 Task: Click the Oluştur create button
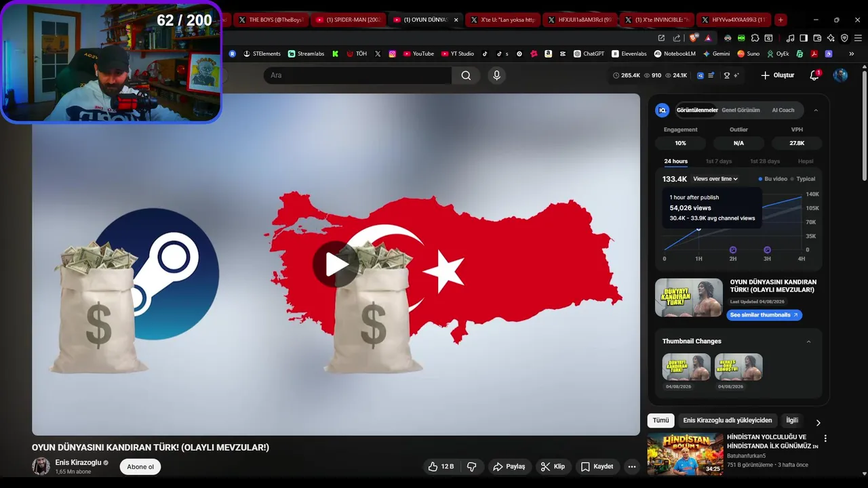tap(777, 75)
